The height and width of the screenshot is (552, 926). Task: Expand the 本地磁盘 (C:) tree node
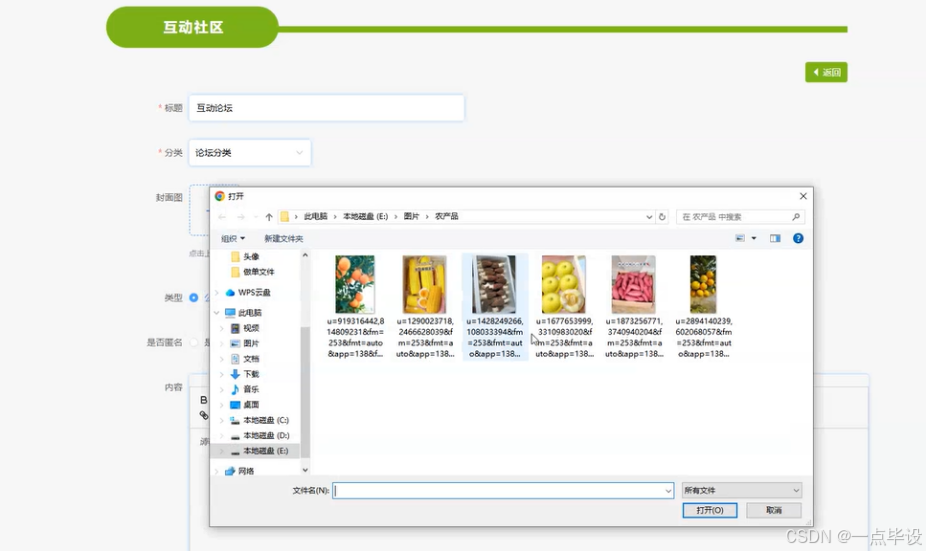pyautogui.click(x=222, y=420)
